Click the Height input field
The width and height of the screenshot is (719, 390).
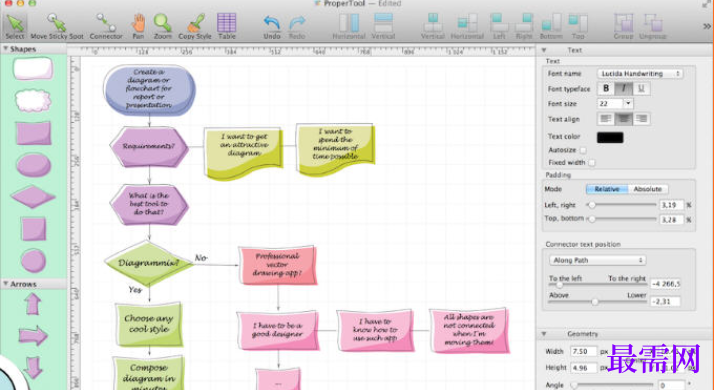(583, 368)
